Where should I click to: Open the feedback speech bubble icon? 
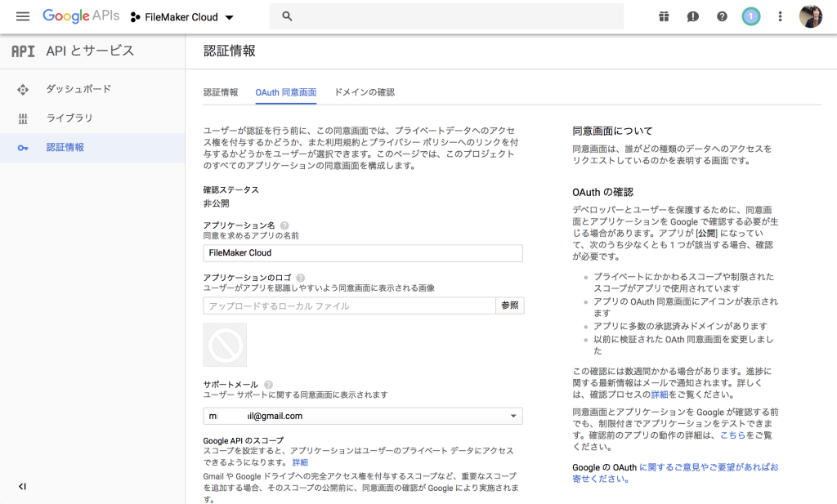click(693, 16)
